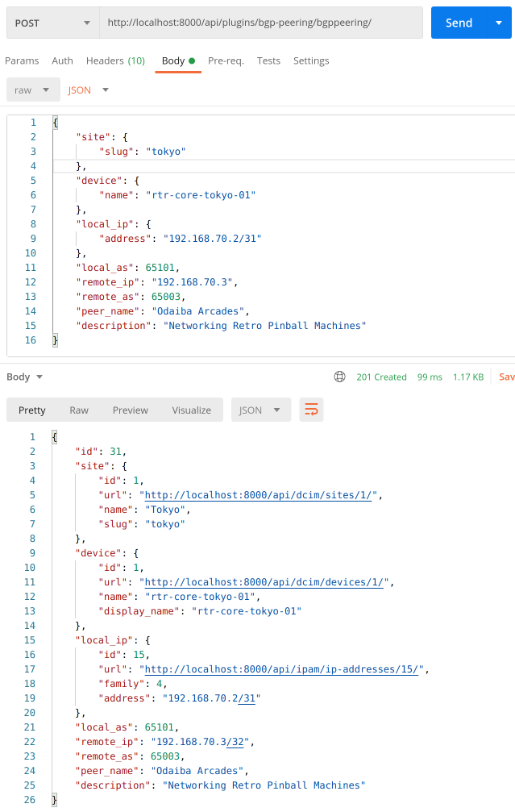Click the request URL input field
This screenshot has width=515, height=812.
coord(261,23)
